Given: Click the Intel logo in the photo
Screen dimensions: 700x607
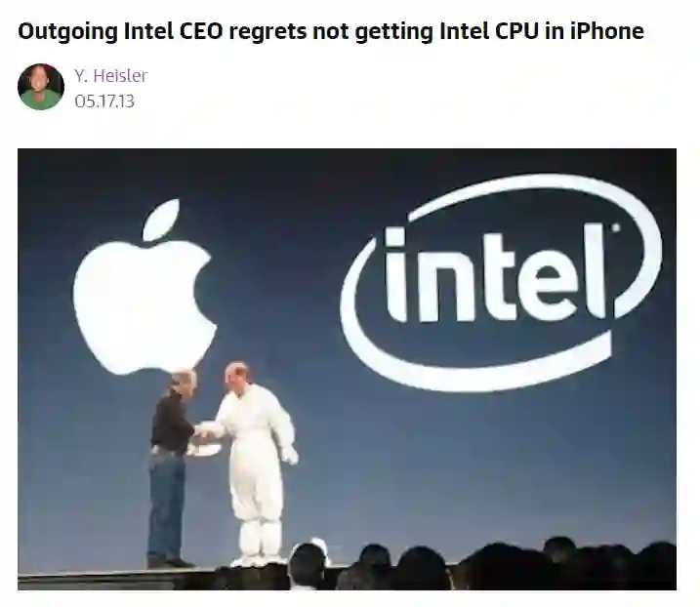Looking at the screenshot, I should coord(501,283).
